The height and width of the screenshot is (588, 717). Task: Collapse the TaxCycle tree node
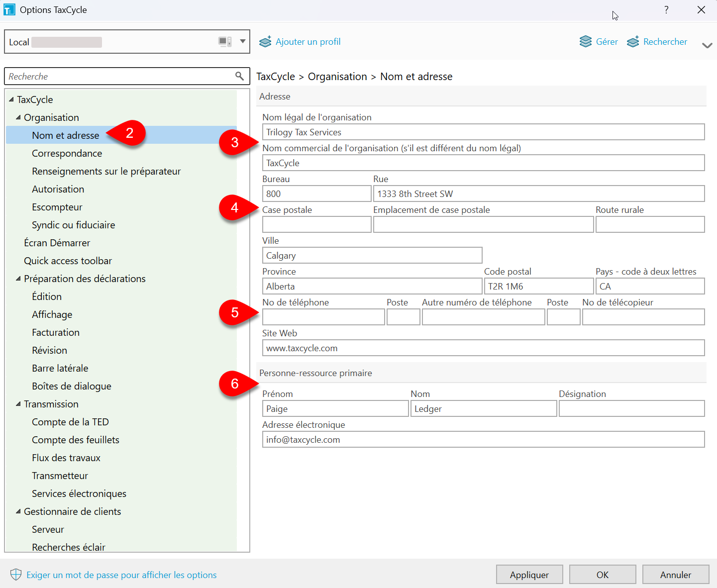(11, 99)
